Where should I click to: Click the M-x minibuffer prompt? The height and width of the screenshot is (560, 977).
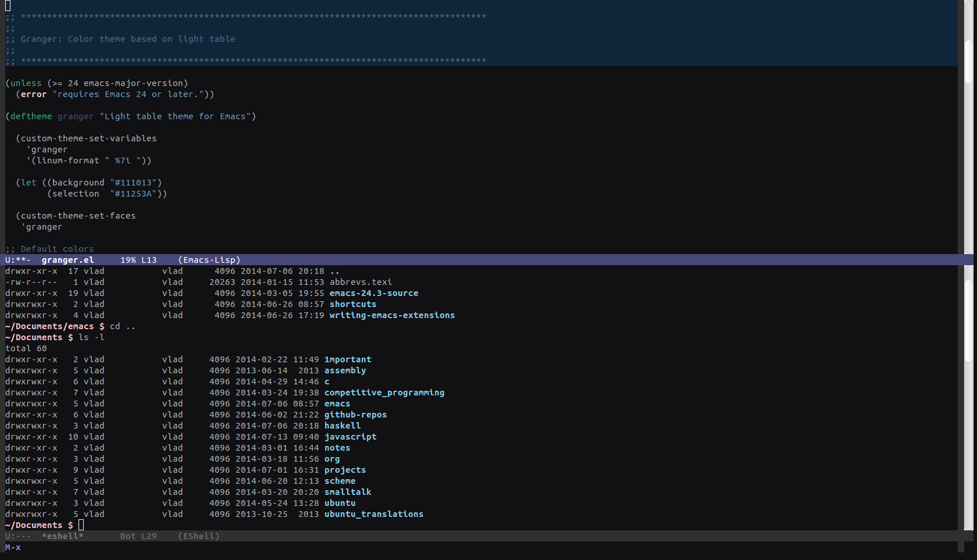(x=13, y=547)
